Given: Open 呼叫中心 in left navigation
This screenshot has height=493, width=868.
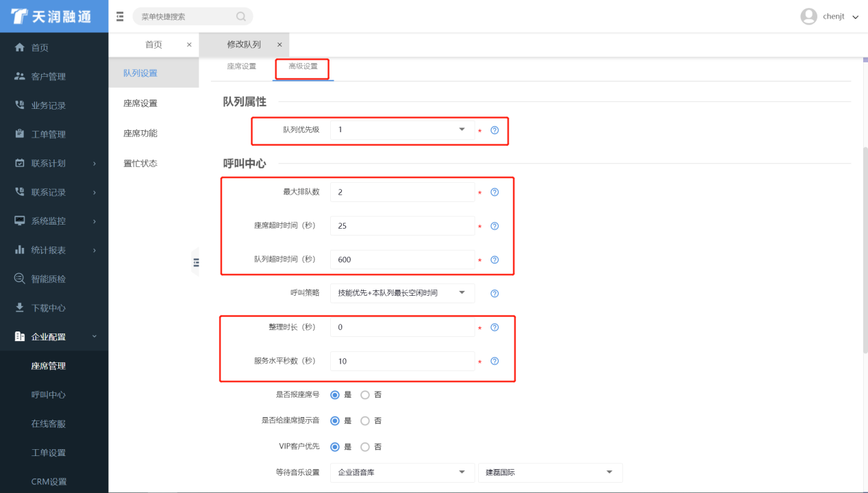Looking at the screenshot, I should (x=49, y=395).
